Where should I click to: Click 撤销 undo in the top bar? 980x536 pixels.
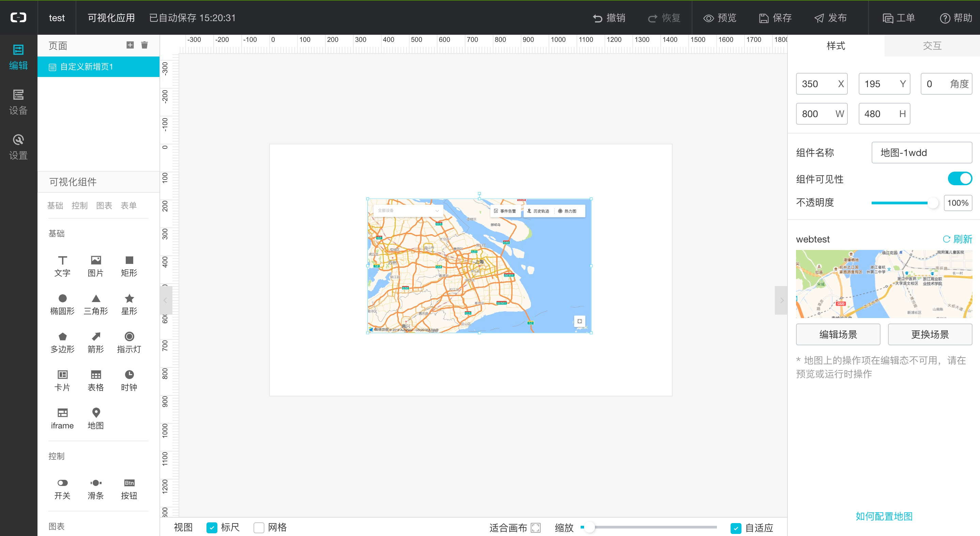pos(609,18)
